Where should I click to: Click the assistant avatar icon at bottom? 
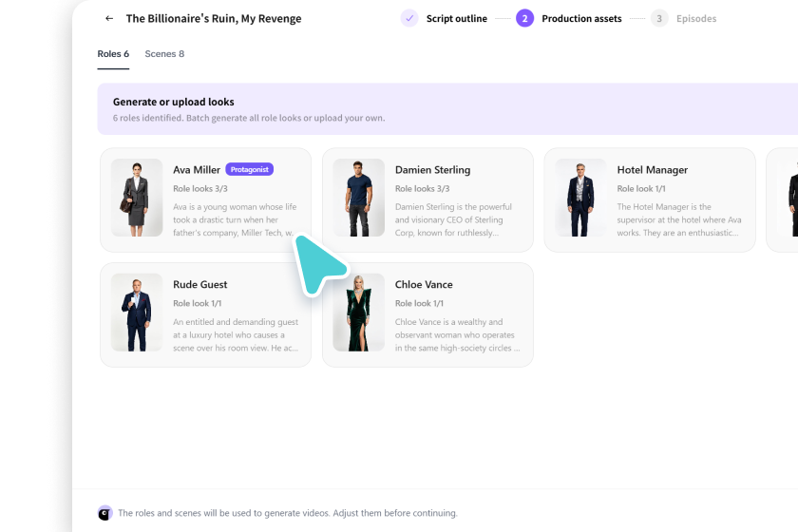tap(104, 513)
